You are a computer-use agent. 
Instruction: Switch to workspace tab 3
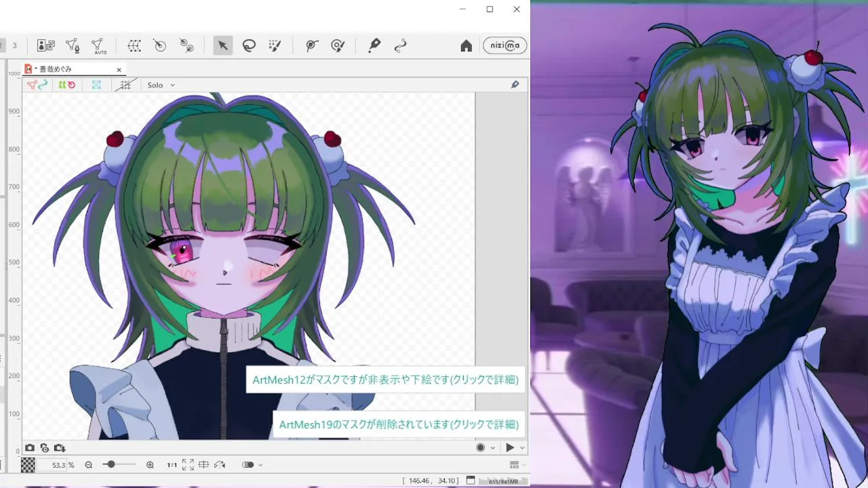[14, 45]
